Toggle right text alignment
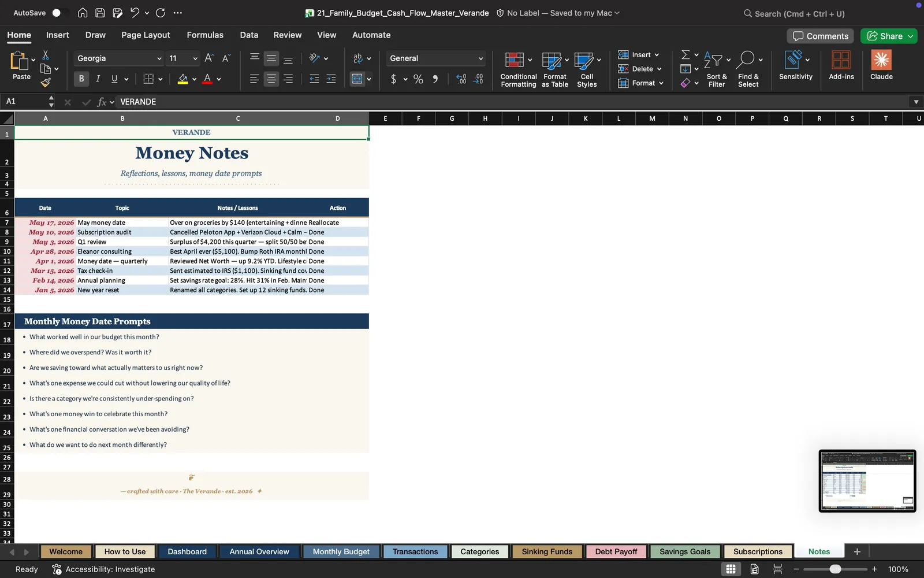The height and width of the screenshot is (578, 924). (x=288, y=79)
